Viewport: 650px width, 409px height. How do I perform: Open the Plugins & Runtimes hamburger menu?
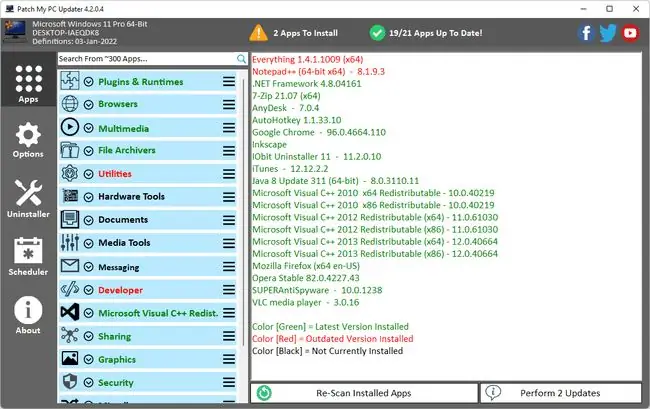229,82
